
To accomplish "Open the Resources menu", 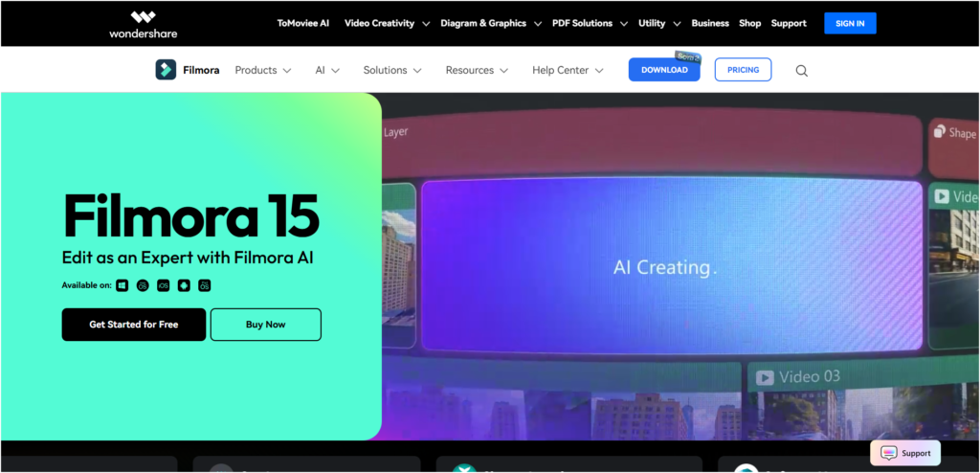I will (477, 70).
